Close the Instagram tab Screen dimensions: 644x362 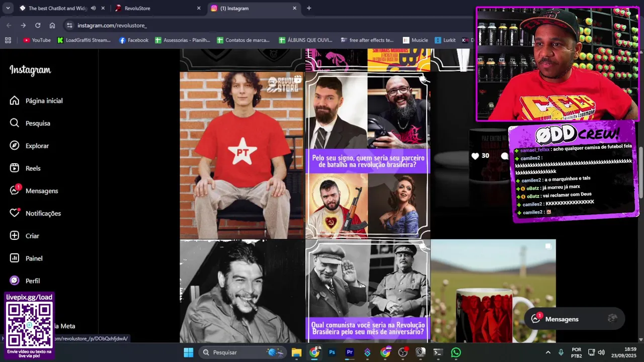[x=295, y=8]
